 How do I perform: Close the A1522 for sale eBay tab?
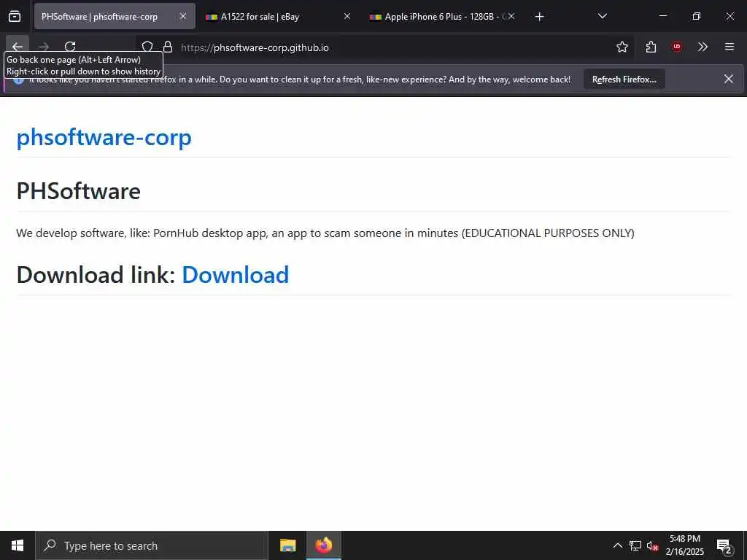click(x=347, y=16)
